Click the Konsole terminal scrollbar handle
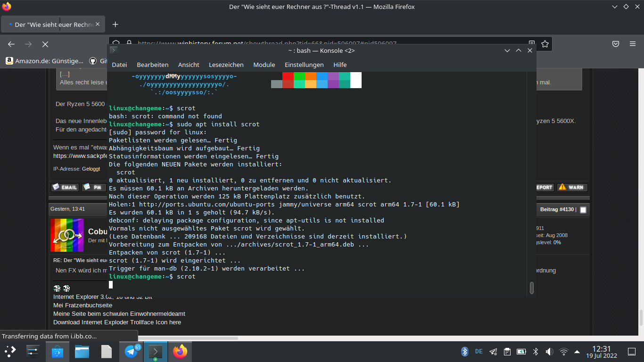The height and width of the screenshot is (362, 644). 532,288
